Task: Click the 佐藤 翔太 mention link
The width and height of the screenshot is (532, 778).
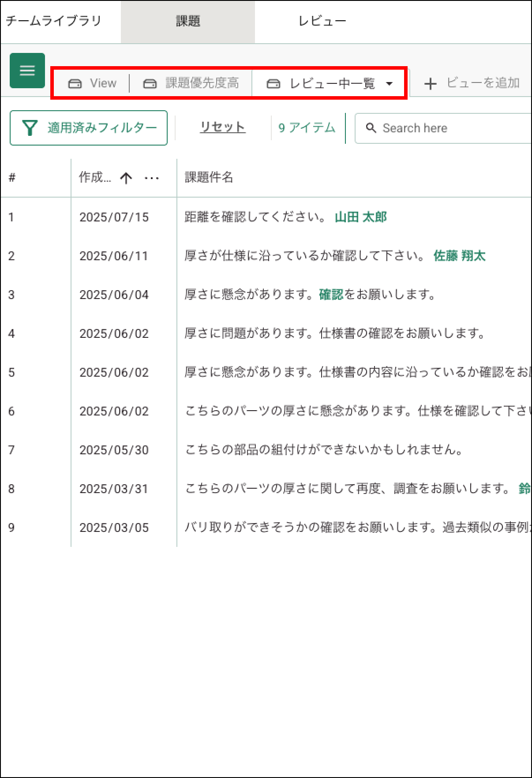Action: pyautogui.click(x=459, y=256)
